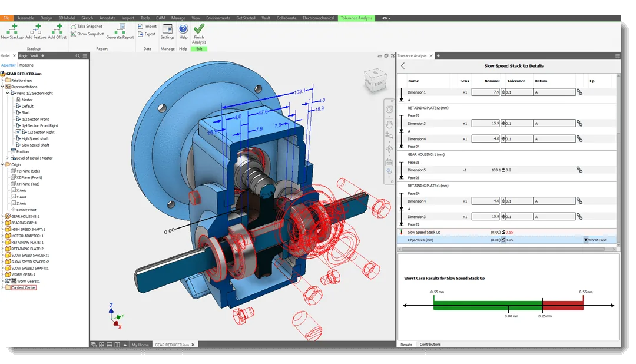
Task: Click the Export button
Action: pos(147,34)
